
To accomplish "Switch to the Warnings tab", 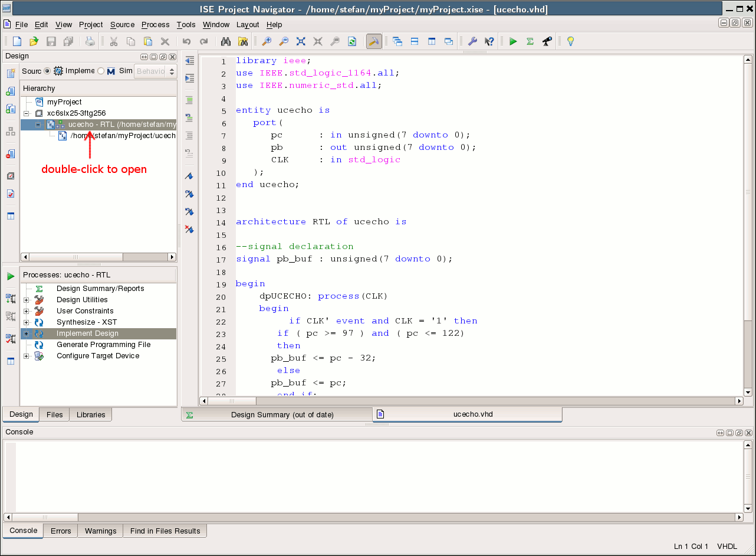I will (x=100, y=531).
